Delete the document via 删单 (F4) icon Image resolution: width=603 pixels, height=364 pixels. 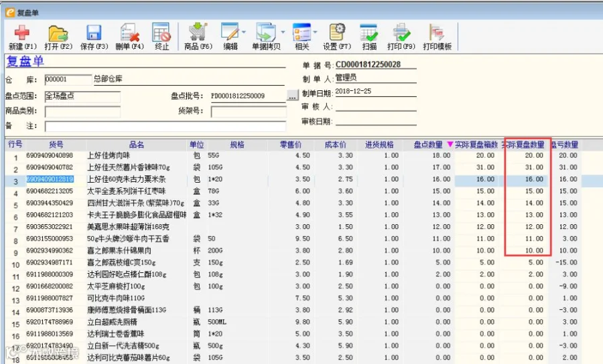click(x=129, y=33)
